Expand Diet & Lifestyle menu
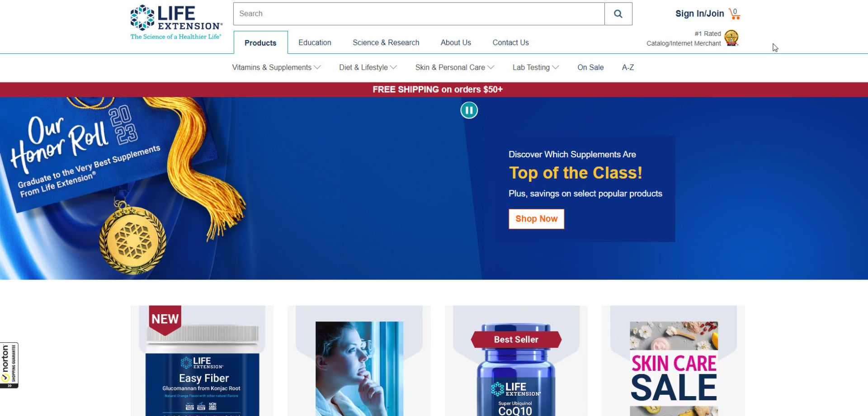The height and width of the screenshot is (416, 868). click(x=368, y=67)
